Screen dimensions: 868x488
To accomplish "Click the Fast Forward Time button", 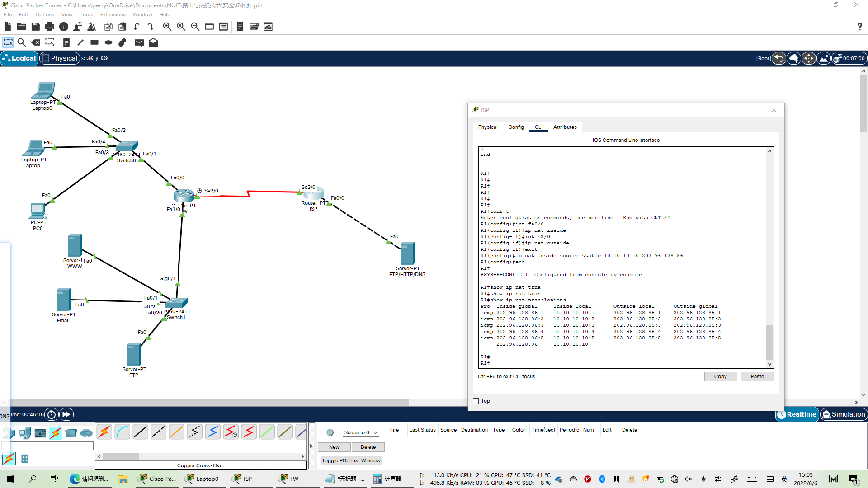I will pos(66,414).
